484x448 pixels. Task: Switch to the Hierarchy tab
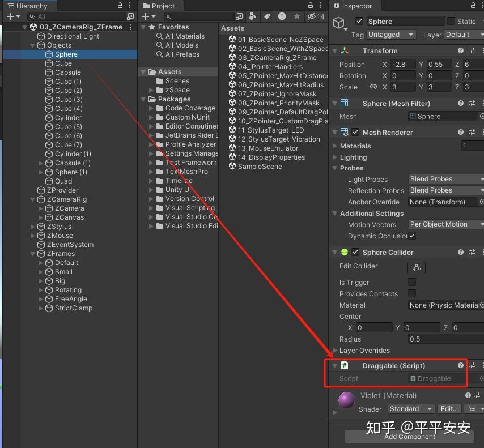click(29, 6)
